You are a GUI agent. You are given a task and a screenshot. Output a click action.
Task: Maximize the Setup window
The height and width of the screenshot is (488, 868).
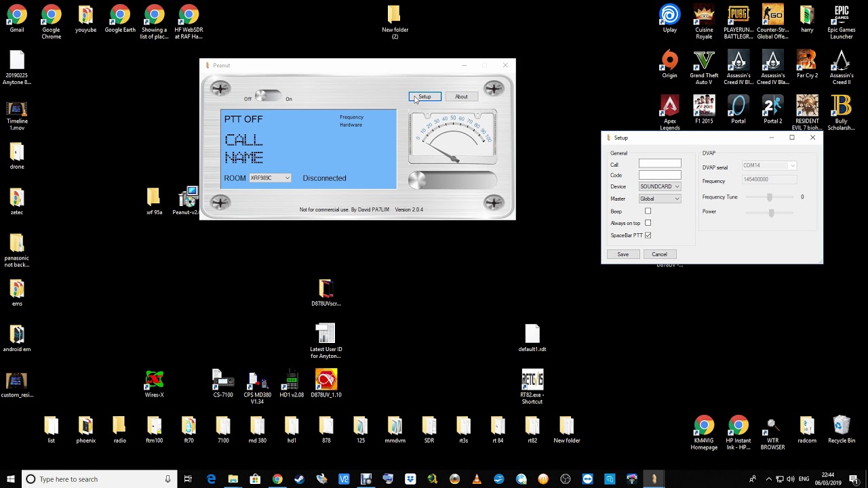point(791,138)
